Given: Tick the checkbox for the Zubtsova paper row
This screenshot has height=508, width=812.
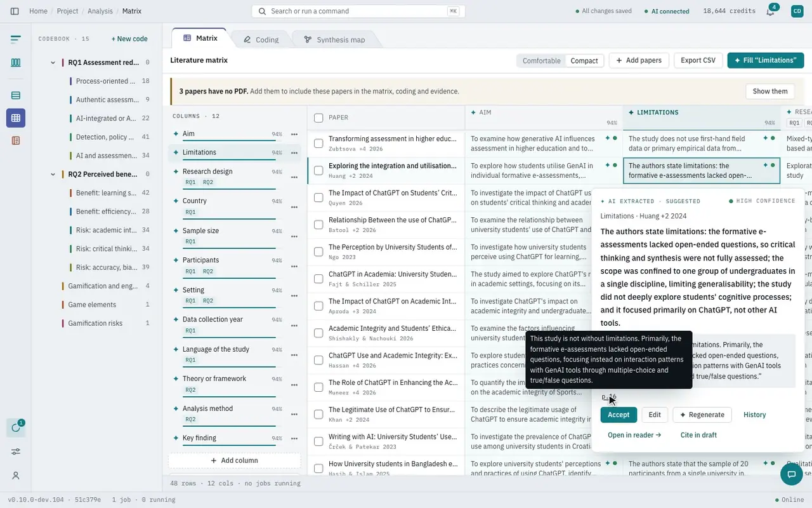Looking at the screenshot, I should [x=318, y=144].
